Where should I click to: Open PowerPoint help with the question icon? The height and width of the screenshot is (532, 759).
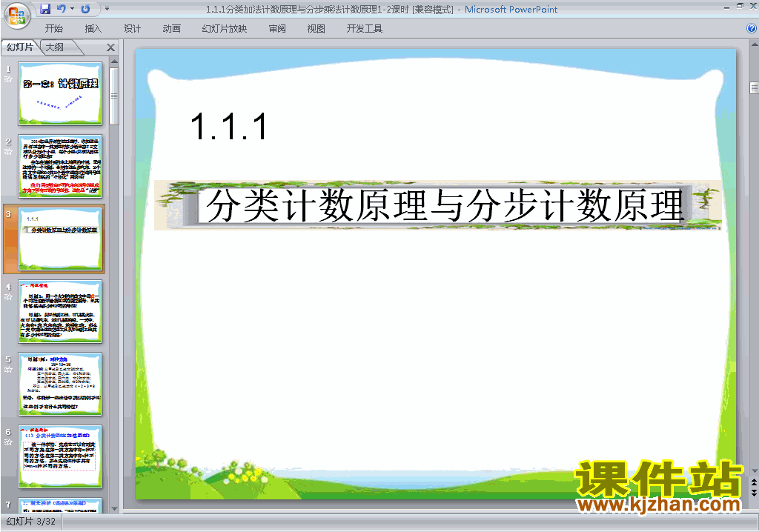[752, 28]
